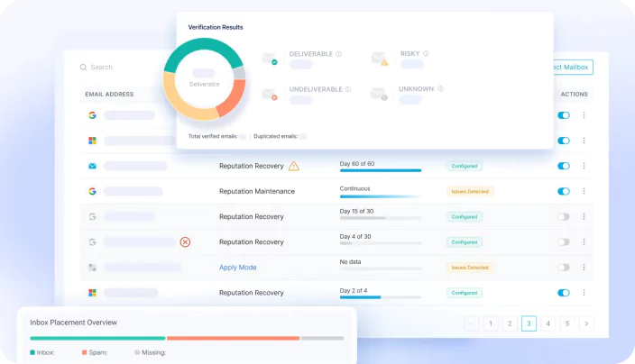Viewport: 635px width, 364px height.
Task: Open page 5 in the pagination
Action: pyautogui.click(x=567, y=323)
